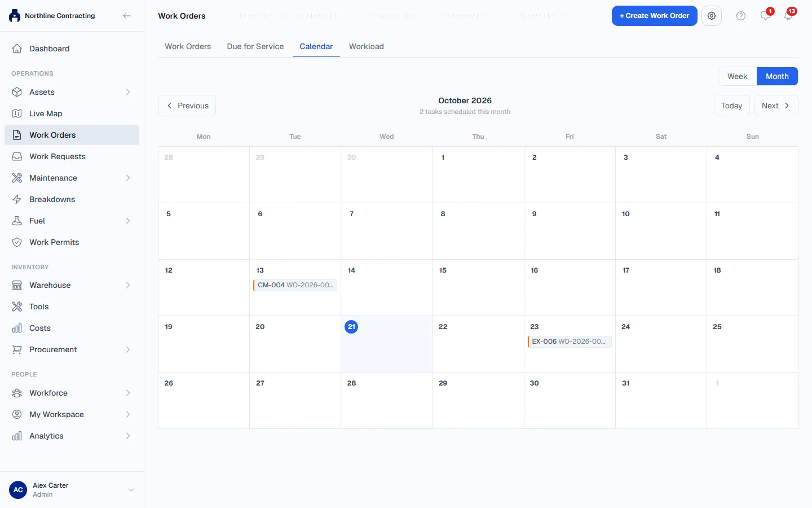Viewport: 812px width, 508px height.
Task: Switch to the Due for Service tab
Action: click(255, 46)
